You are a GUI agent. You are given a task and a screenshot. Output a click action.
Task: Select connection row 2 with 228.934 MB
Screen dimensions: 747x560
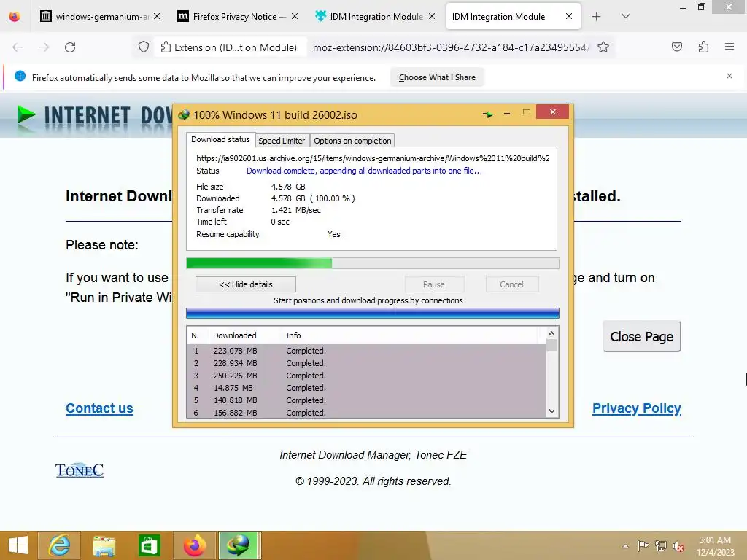[366, 363]
